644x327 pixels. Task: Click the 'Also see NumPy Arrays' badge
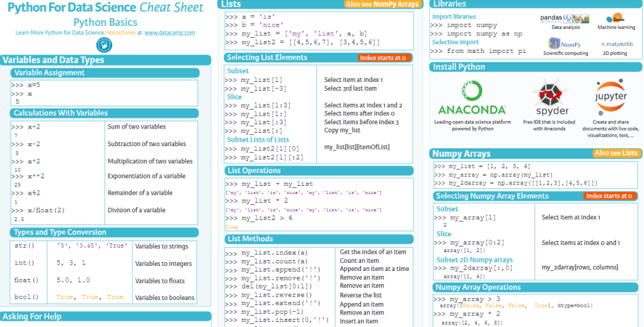(x=381, y=4)
